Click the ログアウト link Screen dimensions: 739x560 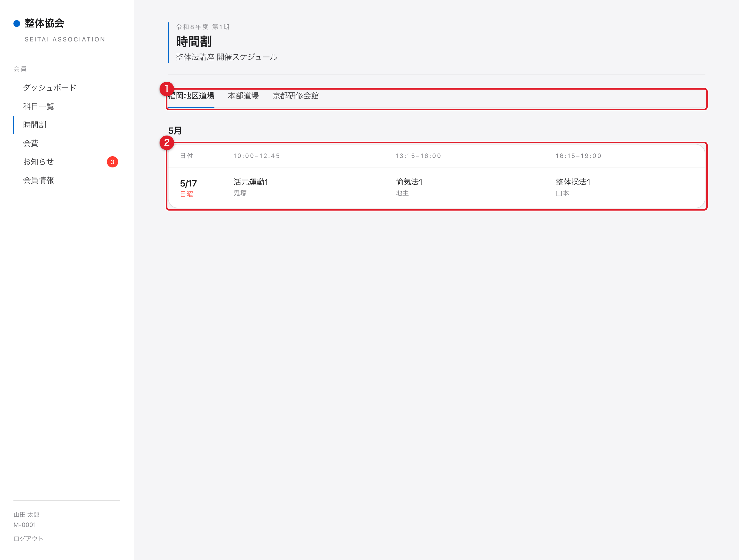(28, 538)
